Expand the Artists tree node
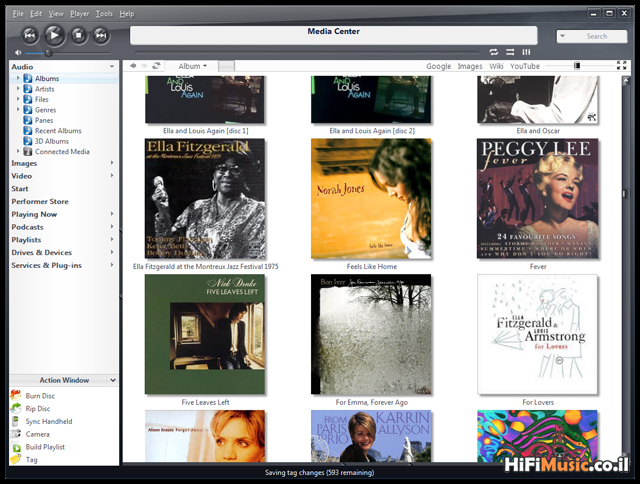The image size is (640, 484). 18,89
